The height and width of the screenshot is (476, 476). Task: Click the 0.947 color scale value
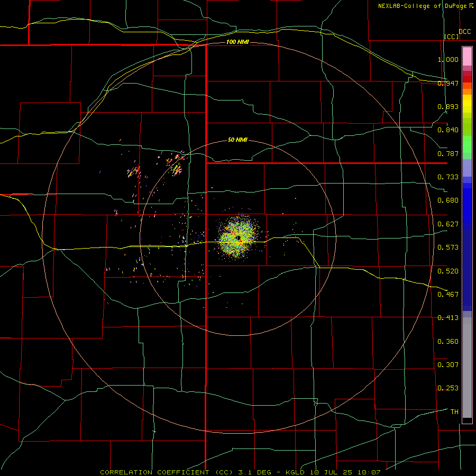coord(448,83)
